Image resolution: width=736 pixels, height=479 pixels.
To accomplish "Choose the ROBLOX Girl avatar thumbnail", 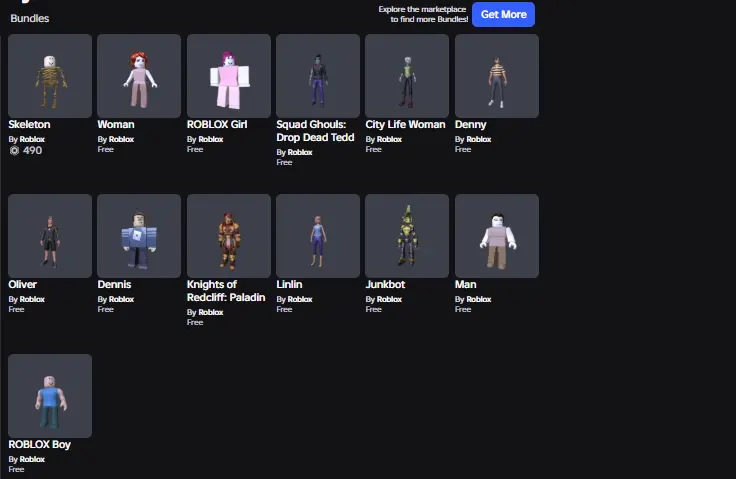I will pyautogui.click(x=228, y=76).
